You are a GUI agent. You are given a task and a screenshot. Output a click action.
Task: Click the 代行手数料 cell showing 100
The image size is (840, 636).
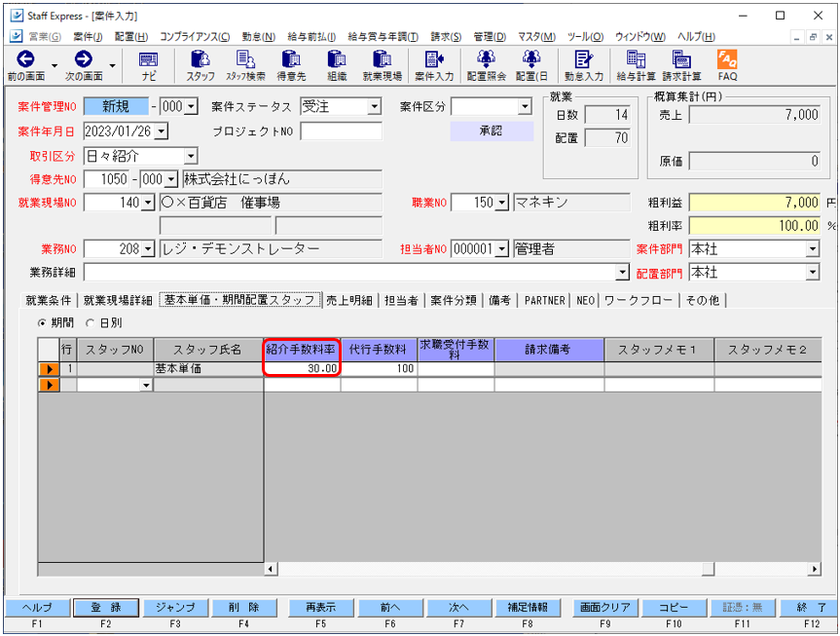[379, 369]
